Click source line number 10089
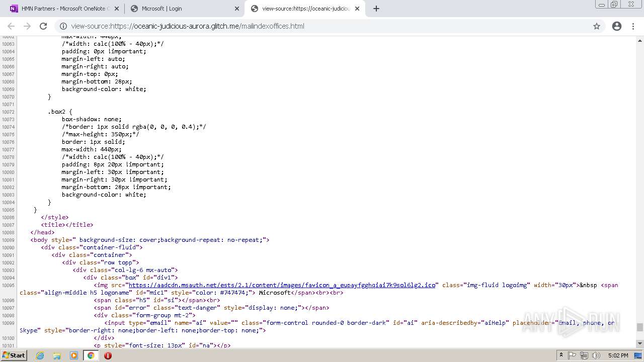 (8, 240)
